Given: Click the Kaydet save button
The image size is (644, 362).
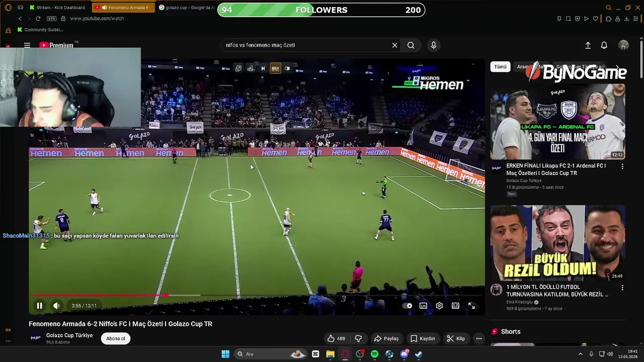Looking at the screenshot, I should pyautogui.click(x=422, y=339).
